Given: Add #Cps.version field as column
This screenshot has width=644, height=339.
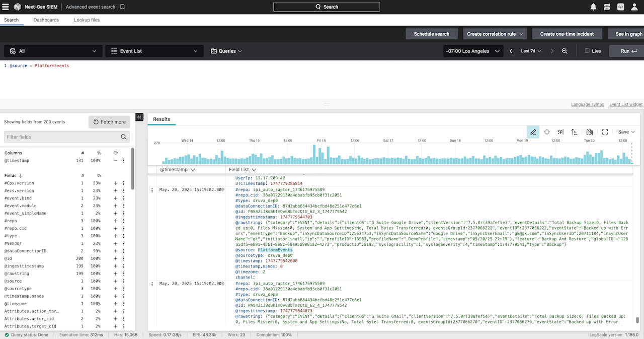Looking at the screenshot, I should 115,183.
